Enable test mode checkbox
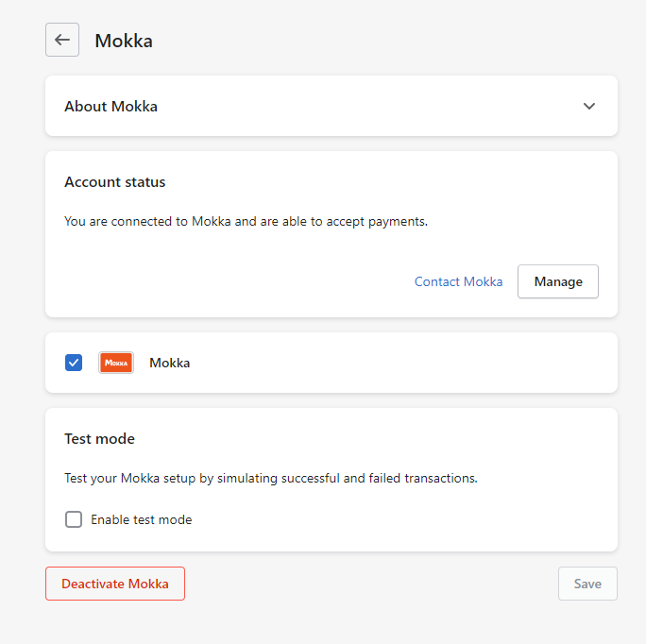646x644 pixels. (74, 519)
